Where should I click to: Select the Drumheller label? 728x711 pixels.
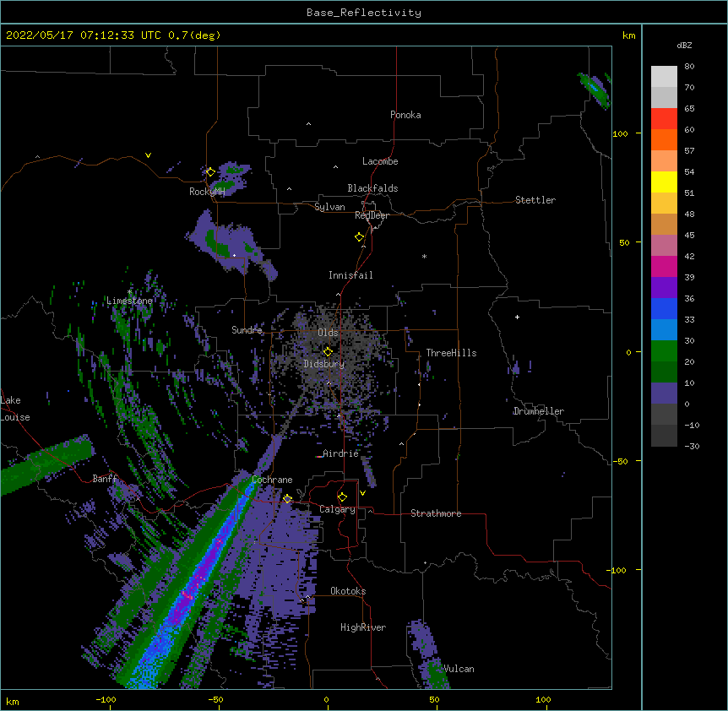pyautogui.click(x=539, y=411)
